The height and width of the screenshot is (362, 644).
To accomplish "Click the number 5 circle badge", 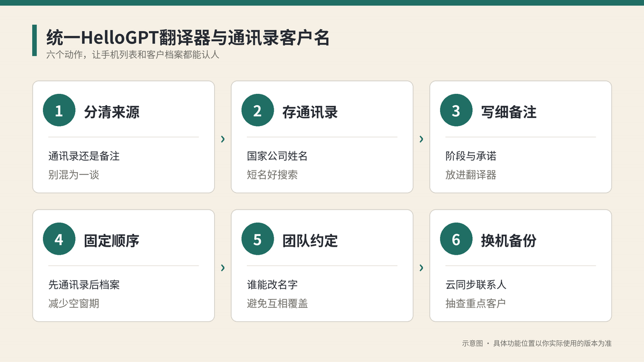I will click(x=258, y=240).
